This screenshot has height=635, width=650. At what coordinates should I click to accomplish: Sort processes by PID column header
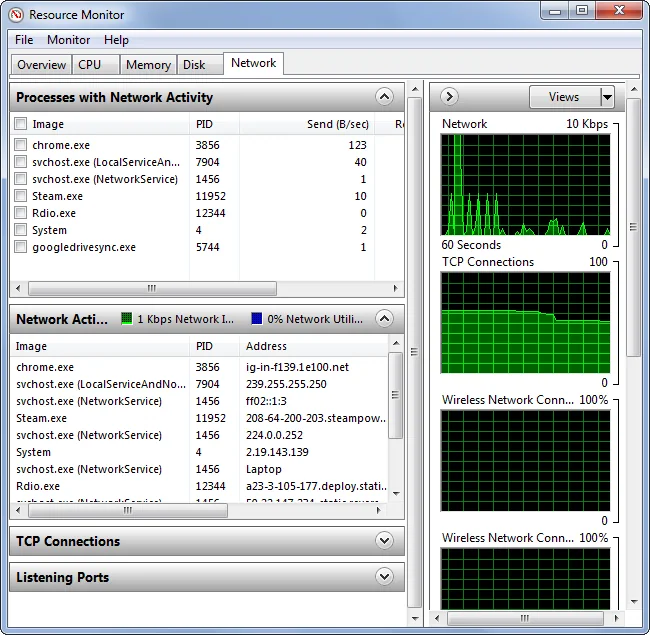point(214,124)
